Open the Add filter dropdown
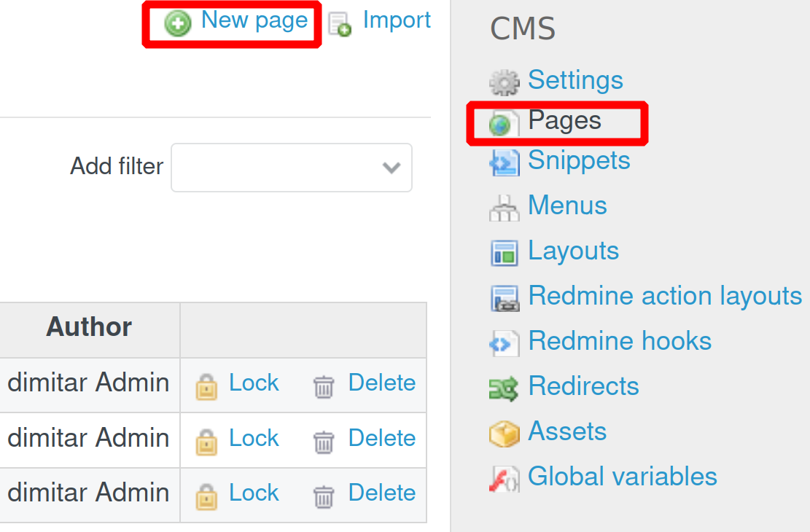The height and width of the screenshot is (532, 810). click(291, 168)
